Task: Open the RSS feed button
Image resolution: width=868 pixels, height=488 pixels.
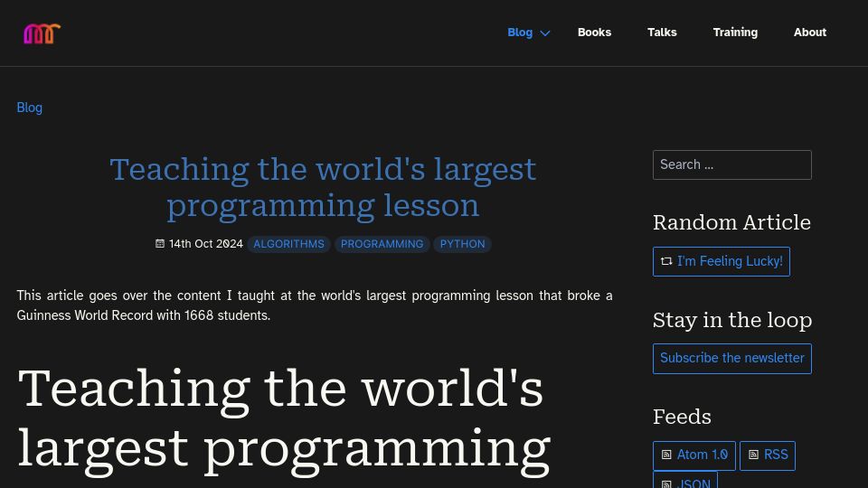Action: (x=768, y=455)
